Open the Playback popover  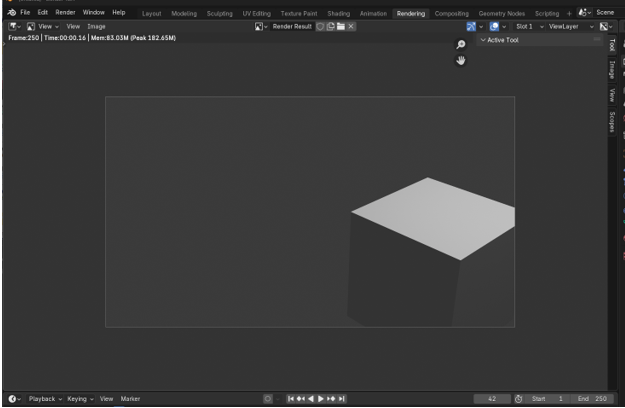click(x=43, y=399)
